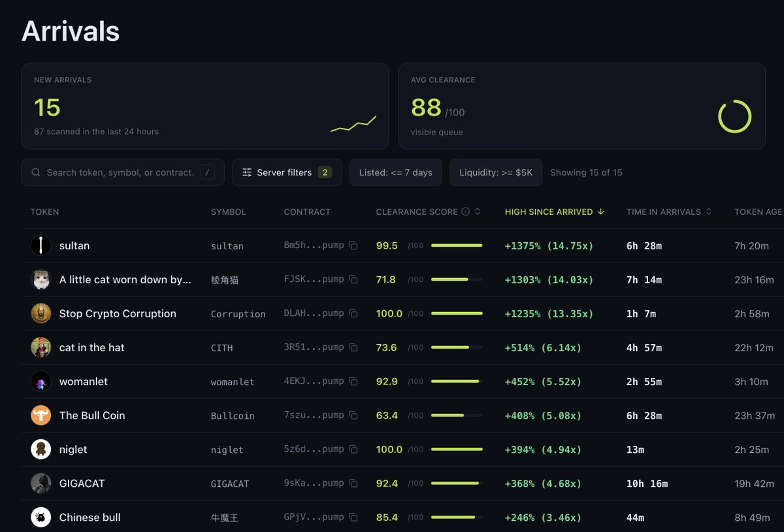The height and width of the screenshot is (532, 784).
Task: Click the 牛魔王 symbol cell
Action: pyautogui.click(x=224, y=518)
